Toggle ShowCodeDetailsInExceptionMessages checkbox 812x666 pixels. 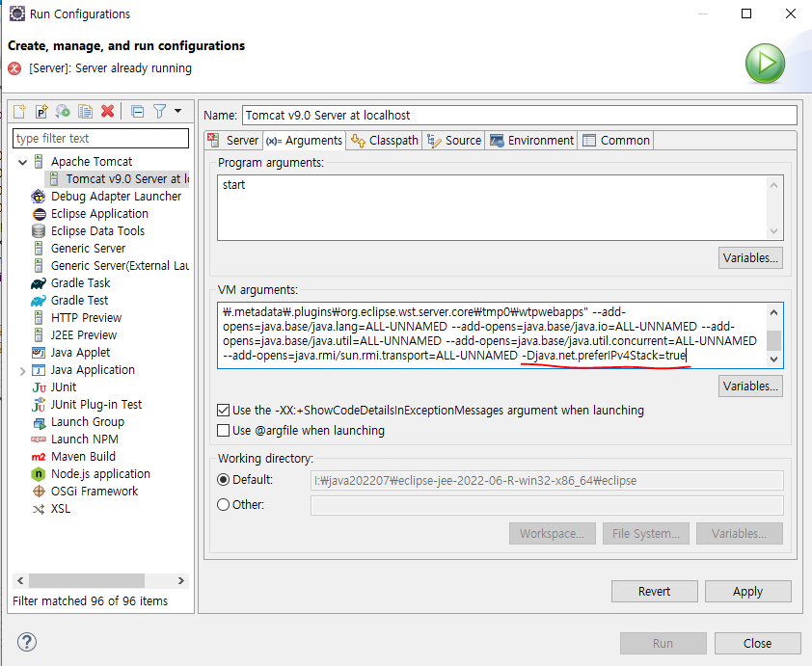tap(223, 411)
